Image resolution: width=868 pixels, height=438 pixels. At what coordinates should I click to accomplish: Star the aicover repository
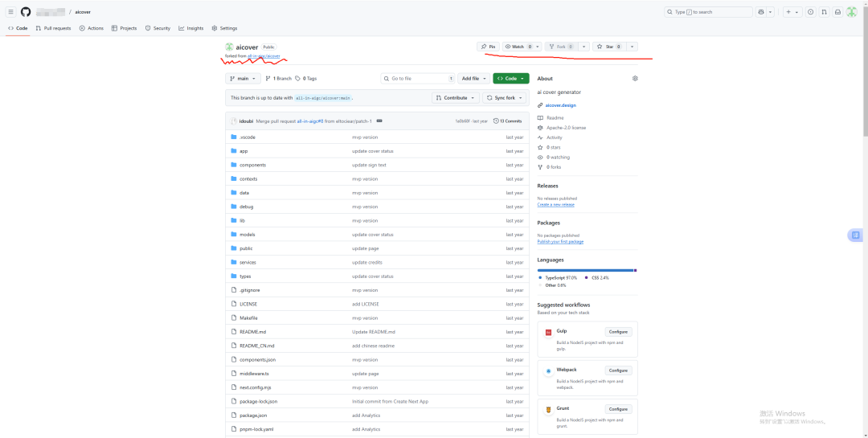click(608, 47)
